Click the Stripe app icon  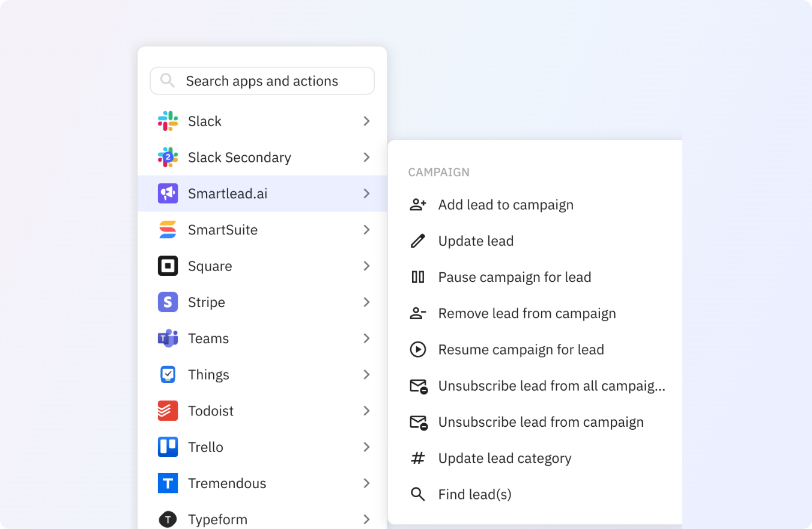168,302
